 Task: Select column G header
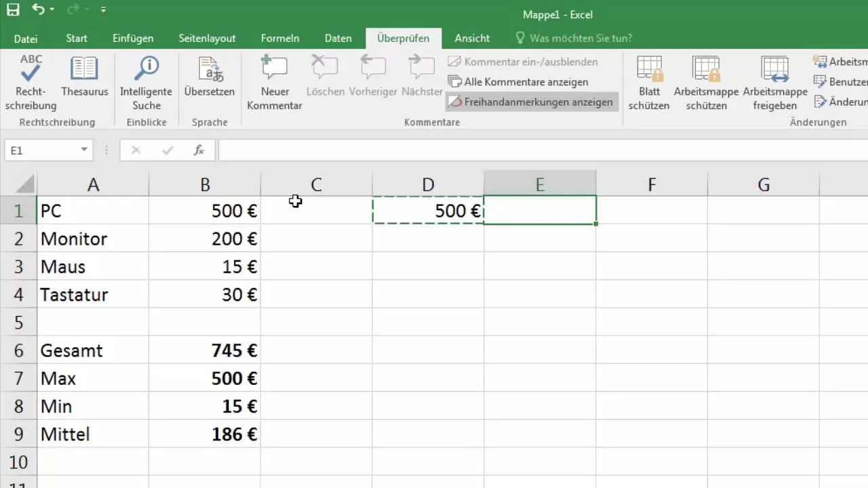[764, 184]
